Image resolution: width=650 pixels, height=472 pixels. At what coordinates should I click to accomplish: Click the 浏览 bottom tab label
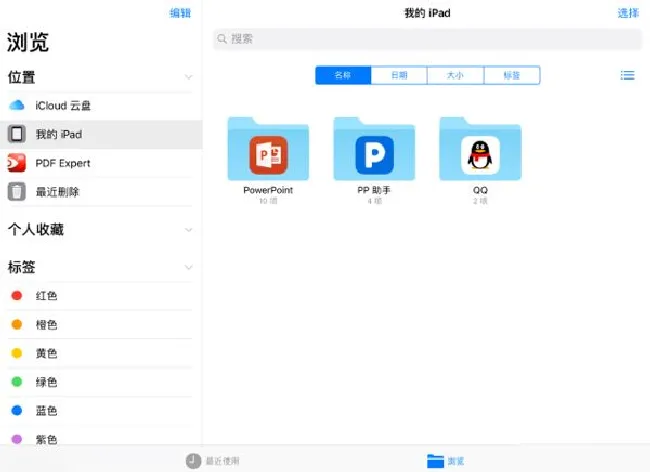[456, 461]
